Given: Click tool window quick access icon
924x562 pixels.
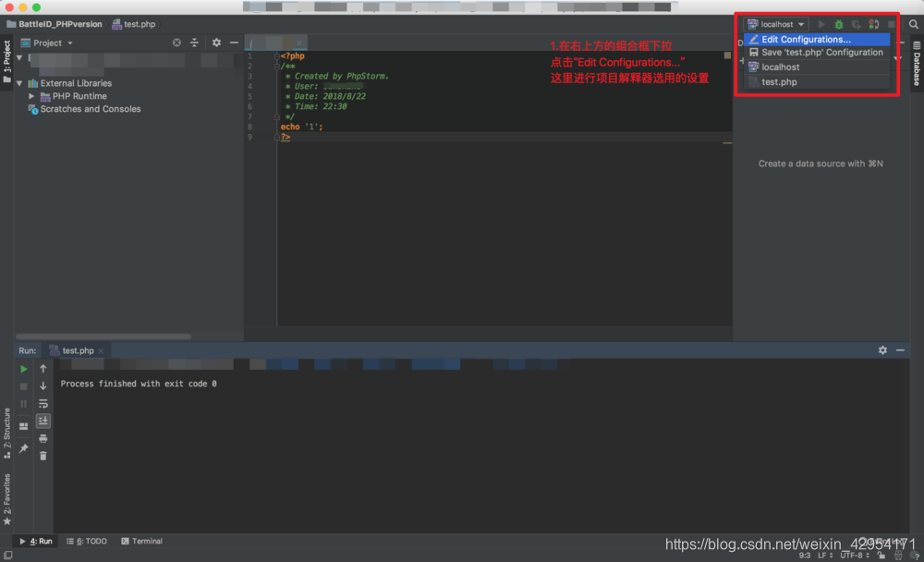Looking at the screenshot, I should pos(7,556).
